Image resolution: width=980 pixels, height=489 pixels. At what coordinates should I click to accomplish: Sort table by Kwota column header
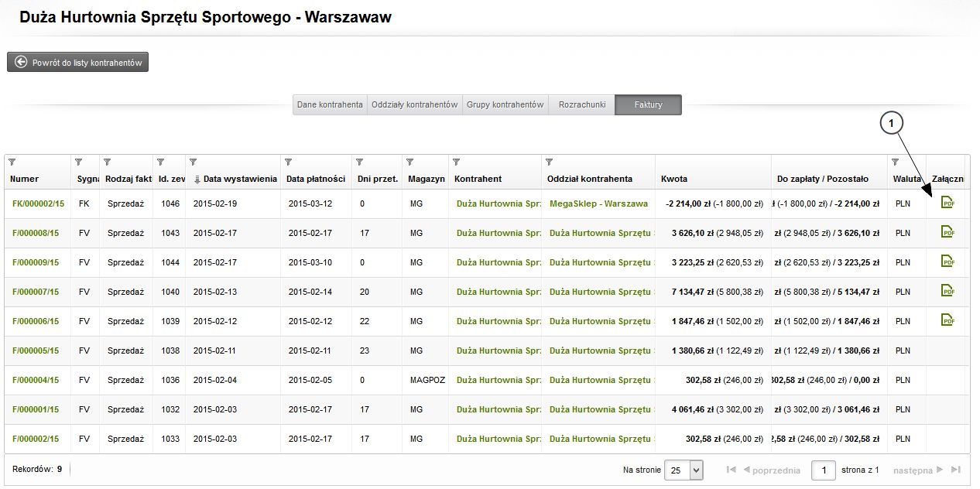click(674, 179)
